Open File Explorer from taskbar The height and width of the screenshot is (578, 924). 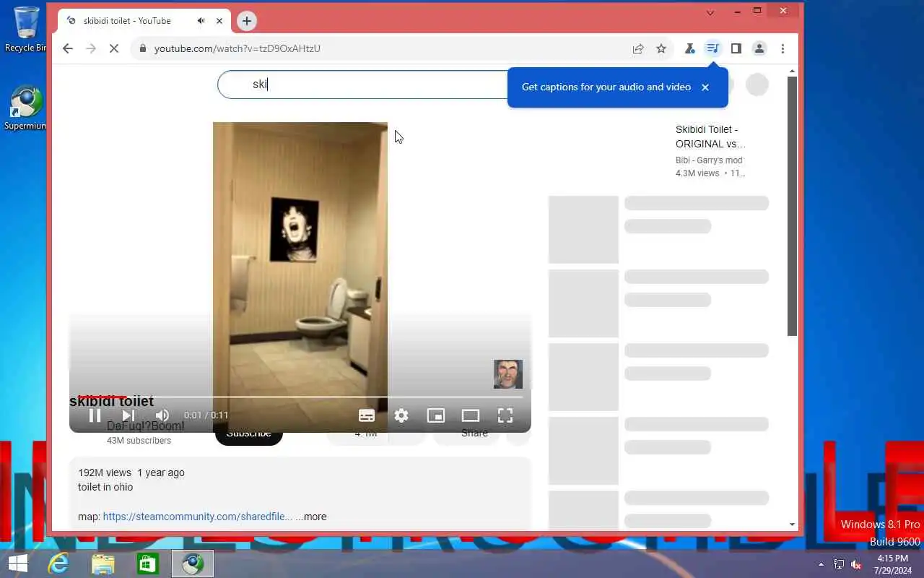click(103, 564)
